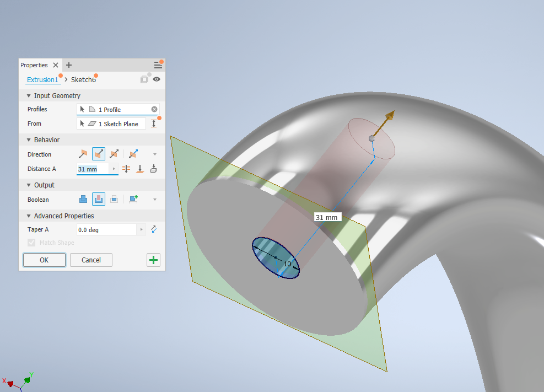The width and height of the screenshot is (544, 392).
Task: Clear the 1 Profile selection
Action: coord(154,110)
